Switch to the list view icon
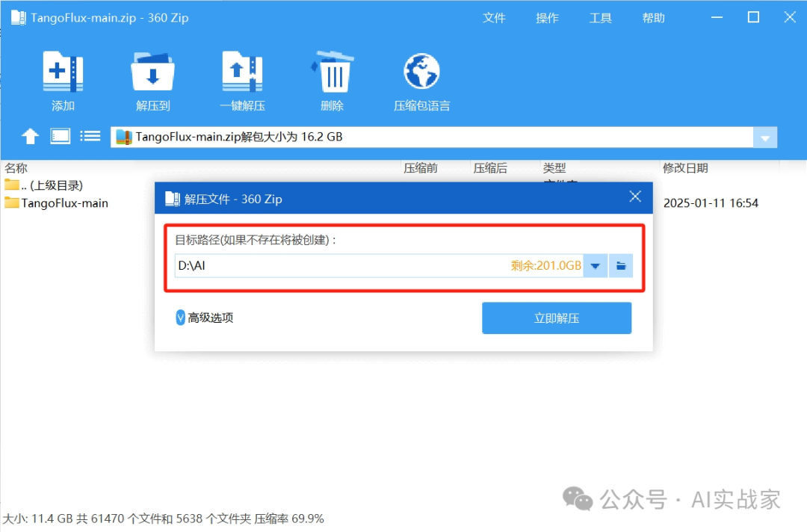The image size is (807, 532). click(x=90, y=136)
